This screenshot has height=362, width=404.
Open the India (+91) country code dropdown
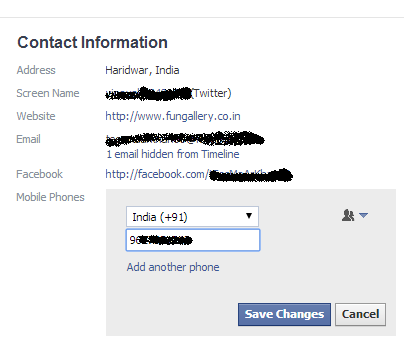[192, 217]
